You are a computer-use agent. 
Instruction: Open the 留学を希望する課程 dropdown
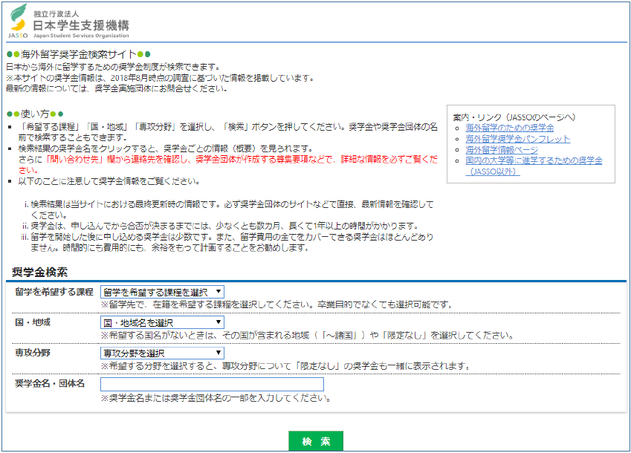tap(162, 292)
